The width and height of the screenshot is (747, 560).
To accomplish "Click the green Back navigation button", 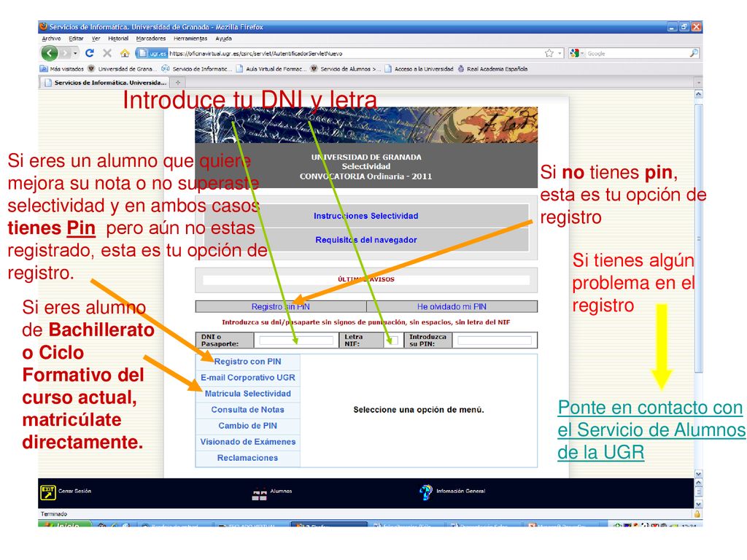I will coord(50,52).
